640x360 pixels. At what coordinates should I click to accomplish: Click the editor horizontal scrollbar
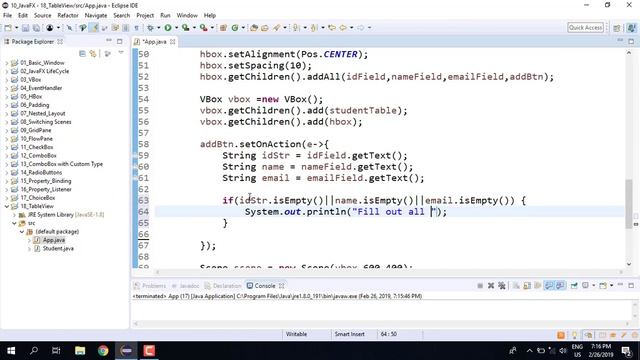388,272
